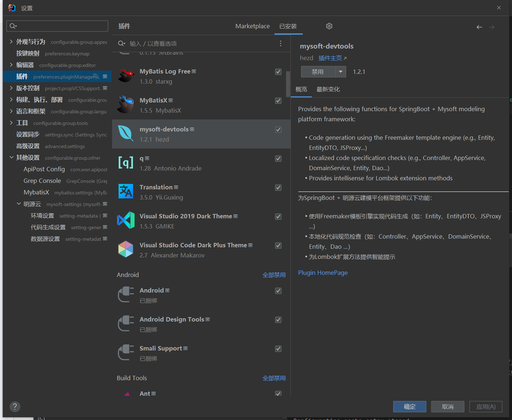Select Grep Console in the settings tree

[x=42, y=181]
